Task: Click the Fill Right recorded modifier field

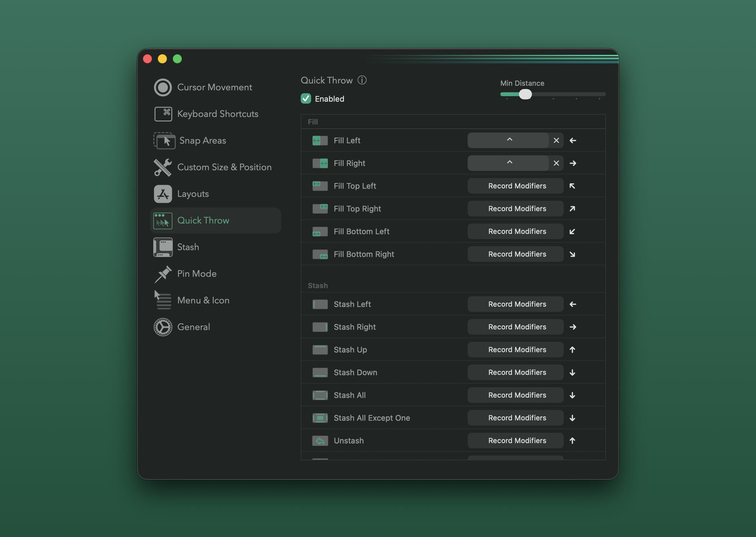Action: tap(508, 163)
